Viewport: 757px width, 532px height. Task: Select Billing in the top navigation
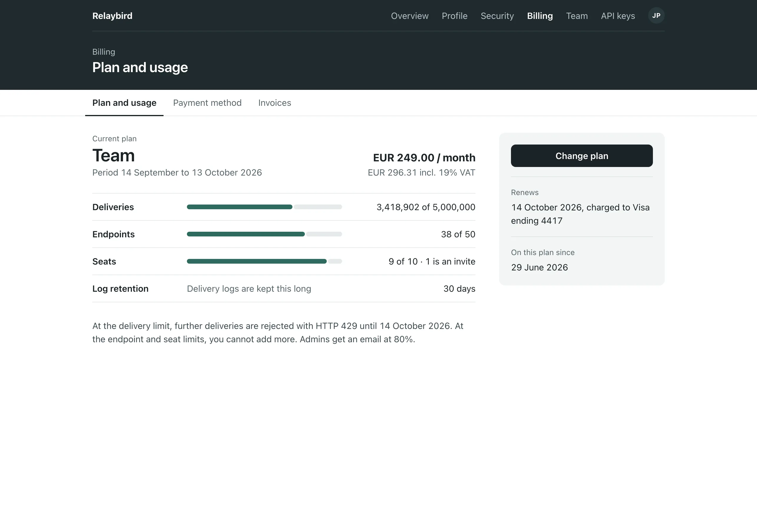tap(540, 16)
